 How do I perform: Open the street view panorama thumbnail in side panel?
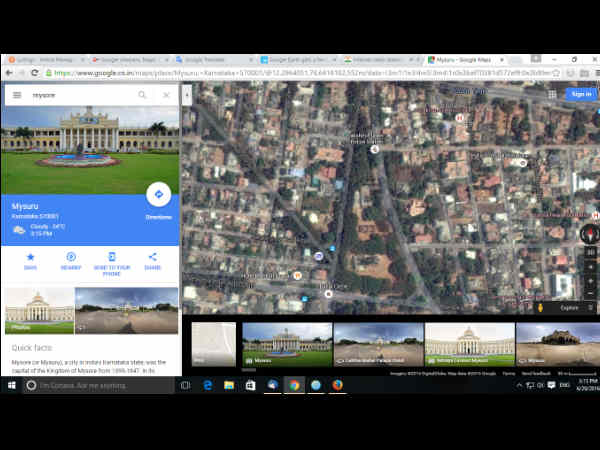pyautogui.click(x=127, y=310)
